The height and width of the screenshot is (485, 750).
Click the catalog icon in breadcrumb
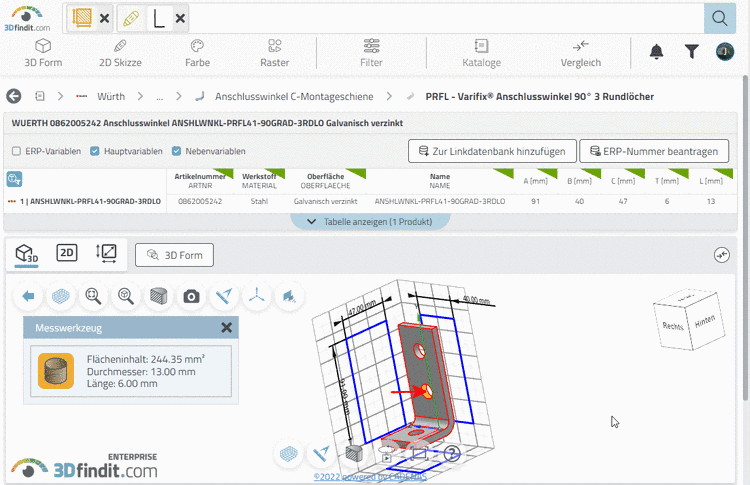40,96
